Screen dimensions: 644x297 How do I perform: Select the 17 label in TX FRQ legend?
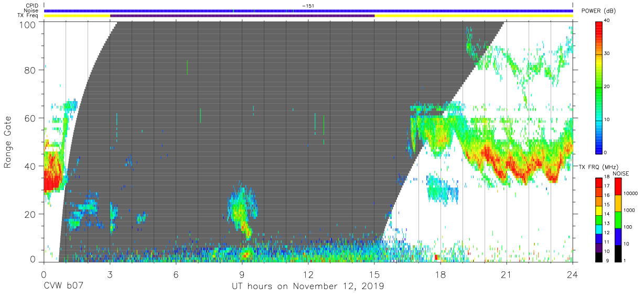pos(607,186)
